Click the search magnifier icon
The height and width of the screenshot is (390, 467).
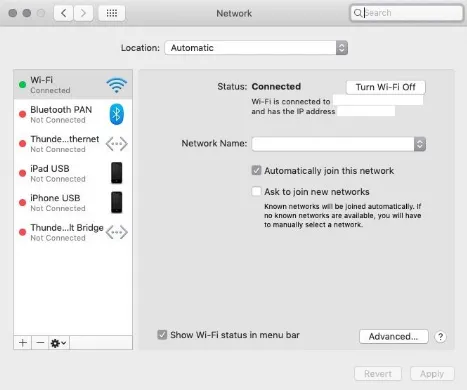point(358,13)
